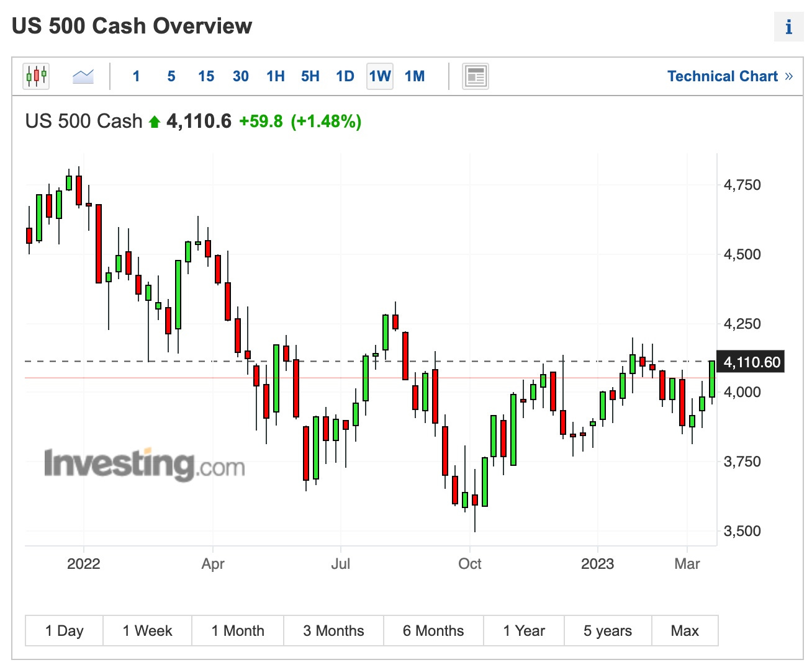This screenshot has width=812, height=665.
Task: Select the 1H interval
Action: pyautogui.click(x=276, y=76)
